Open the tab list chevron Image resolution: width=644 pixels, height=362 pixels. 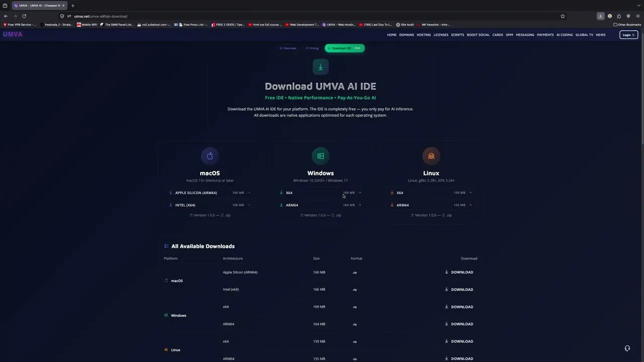(638, 6)
